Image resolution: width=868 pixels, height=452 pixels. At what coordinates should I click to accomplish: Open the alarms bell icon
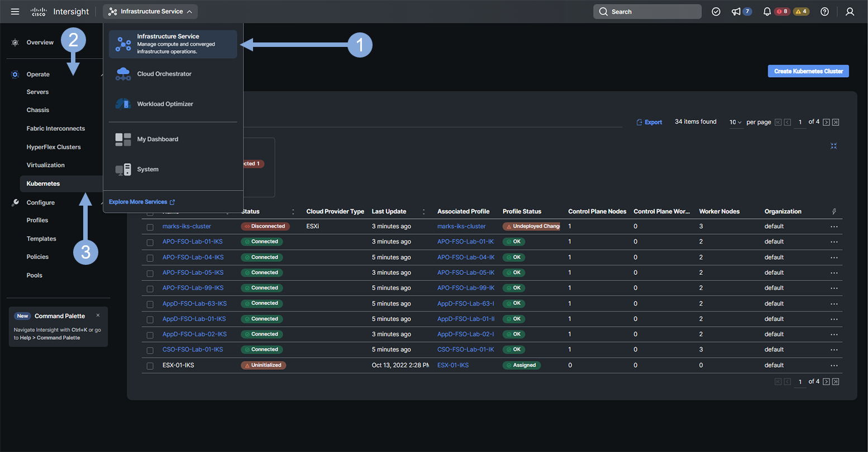(x=767, y=12)
